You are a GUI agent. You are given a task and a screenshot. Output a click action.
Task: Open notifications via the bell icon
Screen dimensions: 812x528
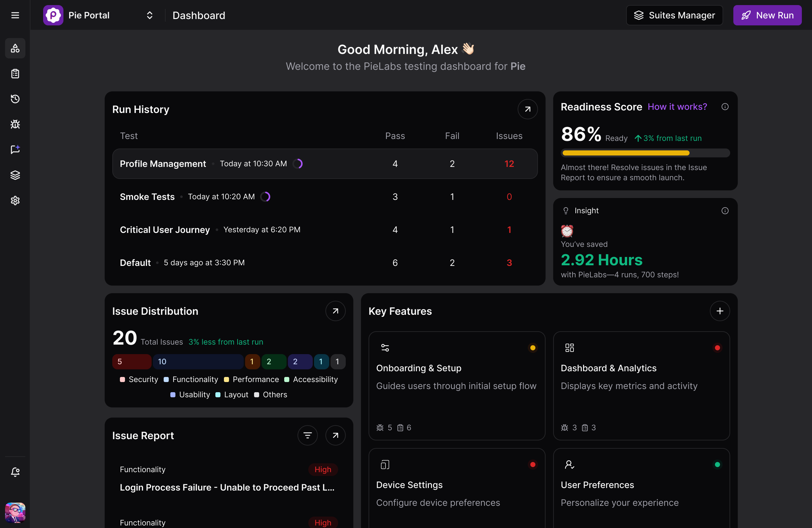click(15, 472)
